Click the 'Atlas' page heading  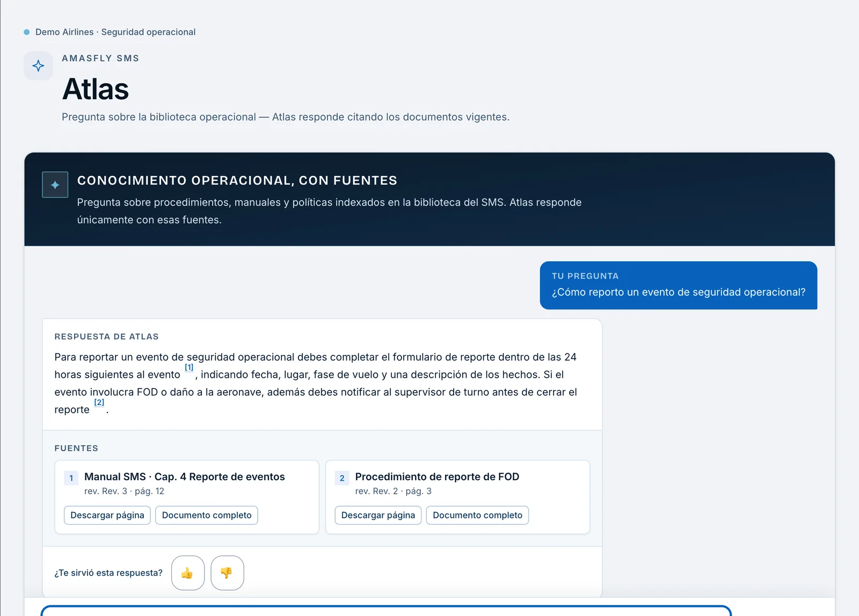click(96, 89)
